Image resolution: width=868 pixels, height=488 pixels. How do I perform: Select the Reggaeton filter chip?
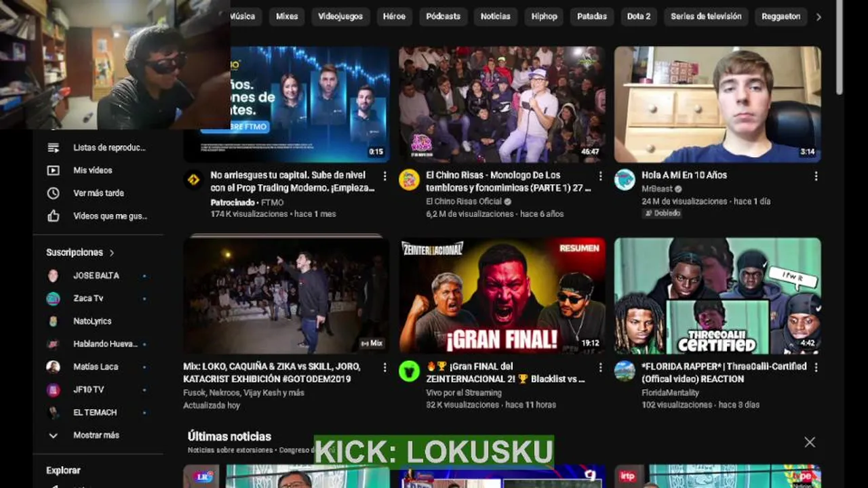click(781, 16)
